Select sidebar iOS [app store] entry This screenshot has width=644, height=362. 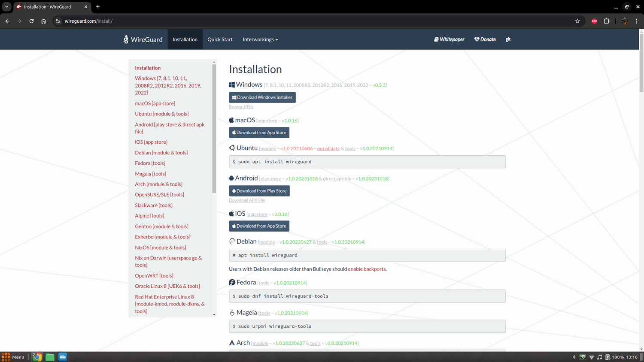pyautogui.click(x=151, y=142)
